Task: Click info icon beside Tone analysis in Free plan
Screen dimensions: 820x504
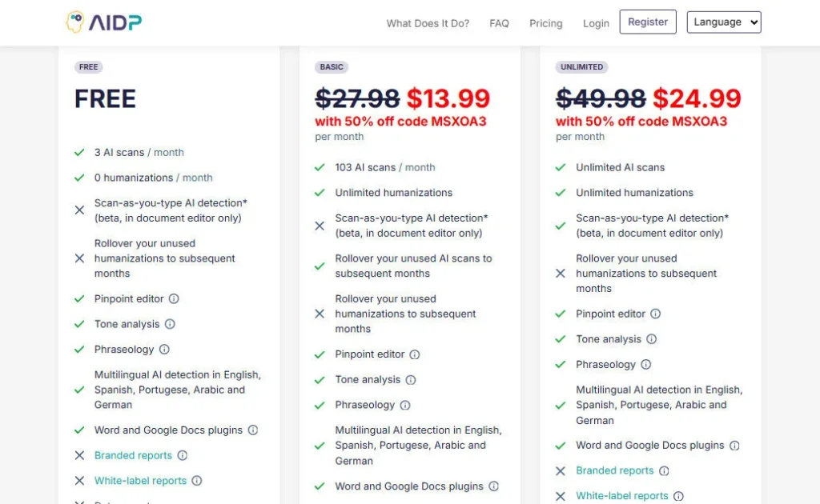Action: [x=170, y=324]
